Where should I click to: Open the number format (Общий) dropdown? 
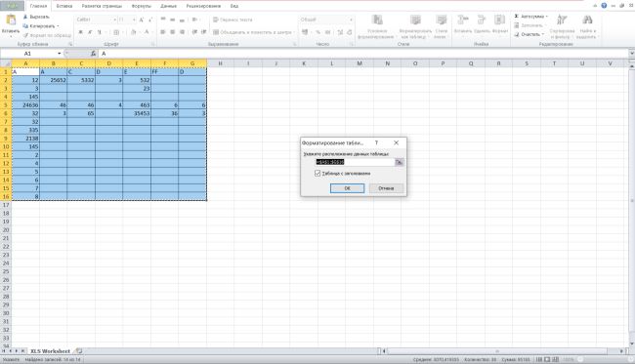351,20
